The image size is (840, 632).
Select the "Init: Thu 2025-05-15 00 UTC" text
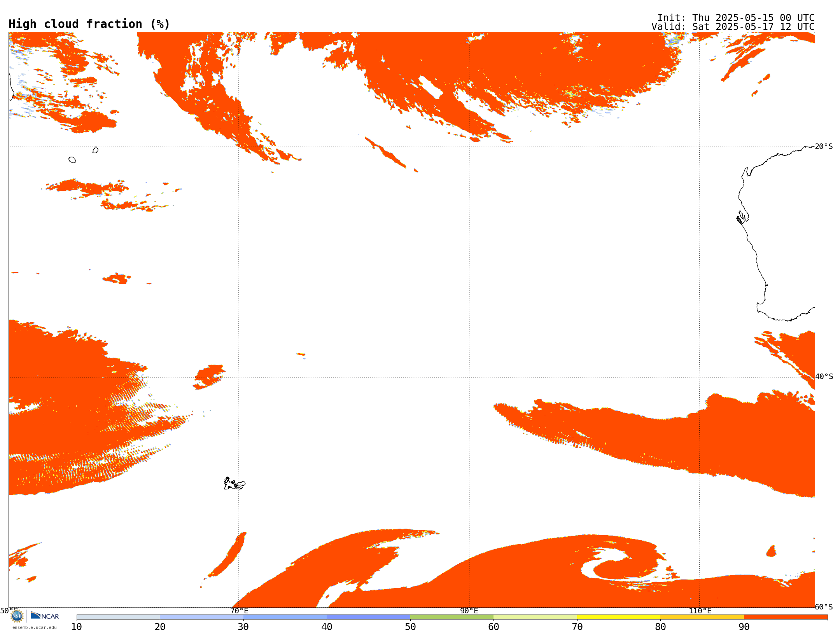coord(736,18)
